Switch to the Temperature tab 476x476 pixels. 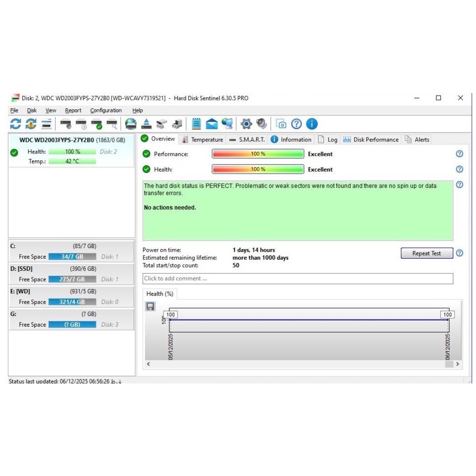(x=203, y=140)
